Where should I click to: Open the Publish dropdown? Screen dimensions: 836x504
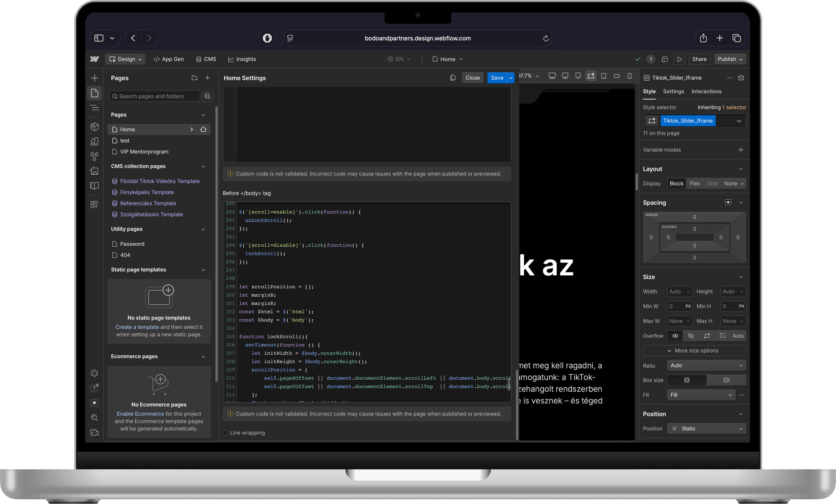click(730, 59)
